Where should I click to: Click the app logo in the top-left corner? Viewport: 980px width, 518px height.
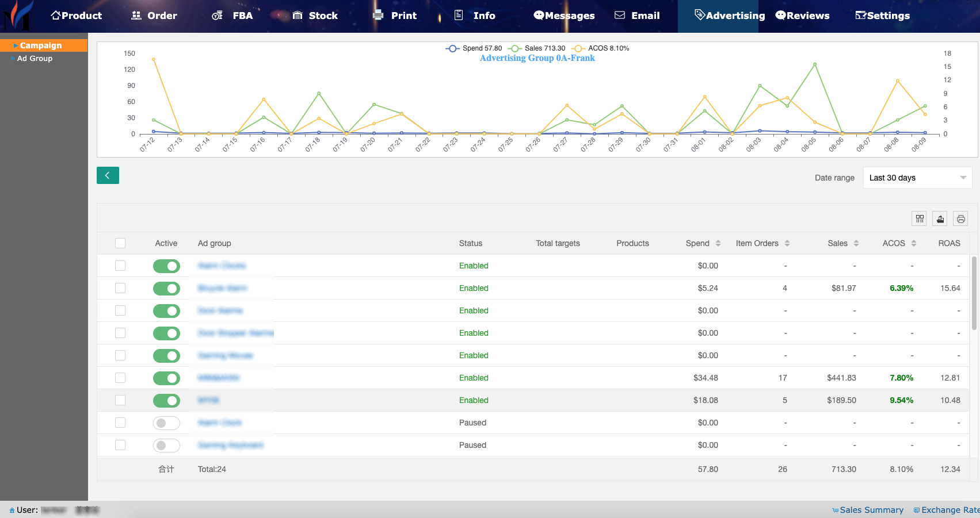coord(17,16)
